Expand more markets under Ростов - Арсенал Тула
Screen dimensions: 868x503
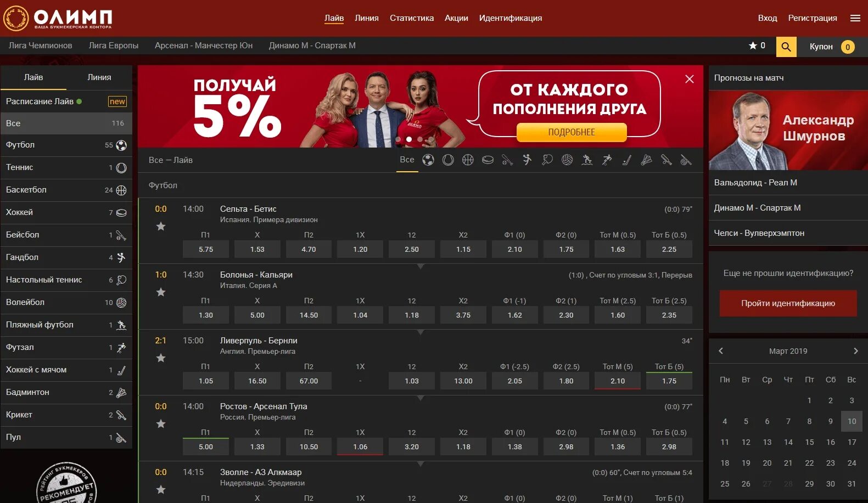421,464
